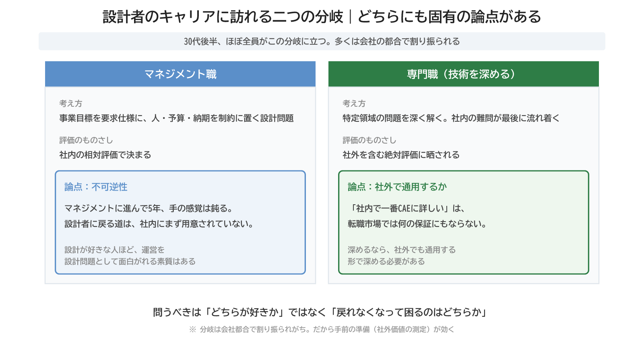Click gray note 設計が好きな人ほど、運営を
The height and width of the screenshot is (361, 644).
click(115, 250)
